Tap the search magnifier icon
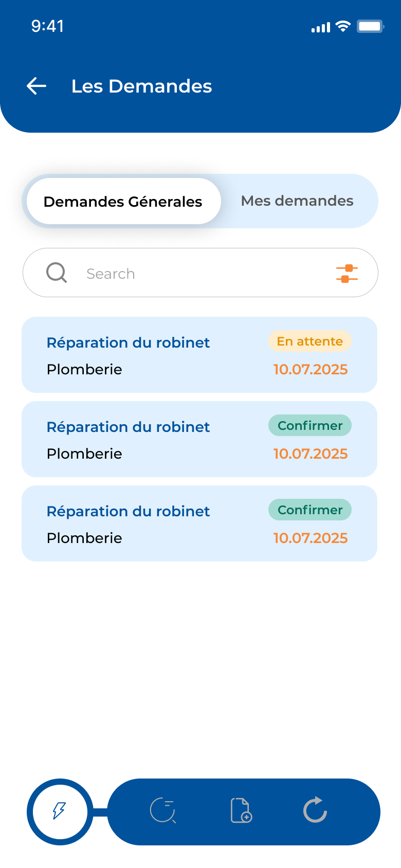 click(x=57, y=273)
